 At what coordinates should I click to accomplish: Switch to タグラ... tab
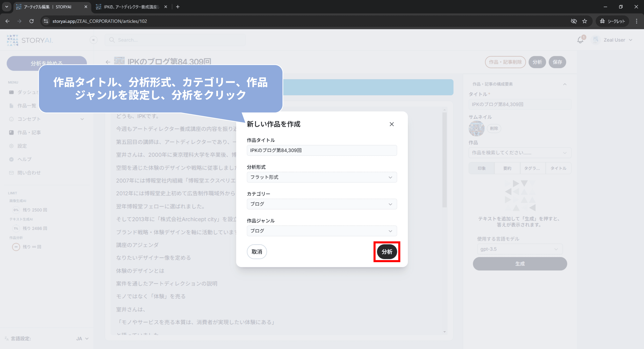coord(533,168)
